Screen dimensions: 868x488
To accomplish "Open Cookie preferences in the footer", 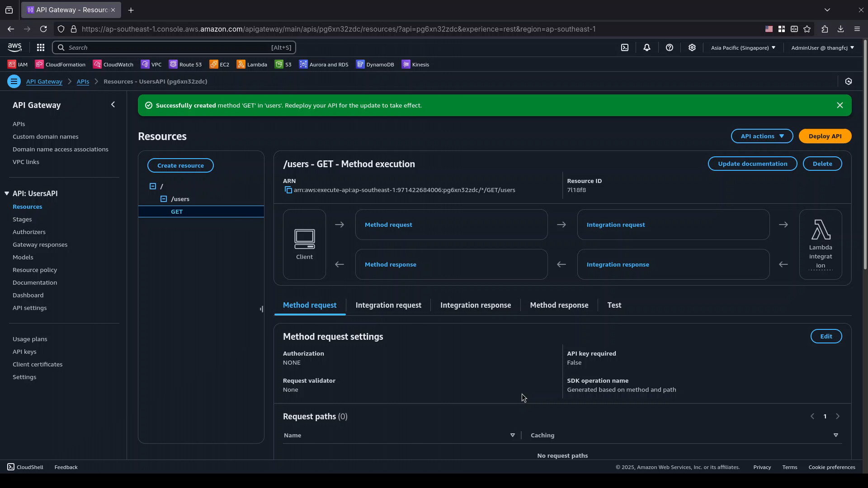I will tap(832, 467).
